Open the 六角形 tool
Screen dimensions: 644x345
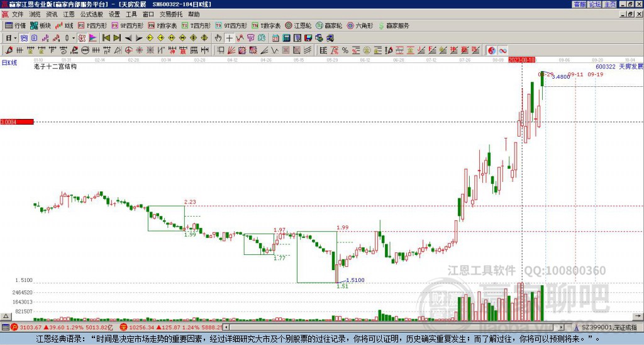(x=360, y=25)
